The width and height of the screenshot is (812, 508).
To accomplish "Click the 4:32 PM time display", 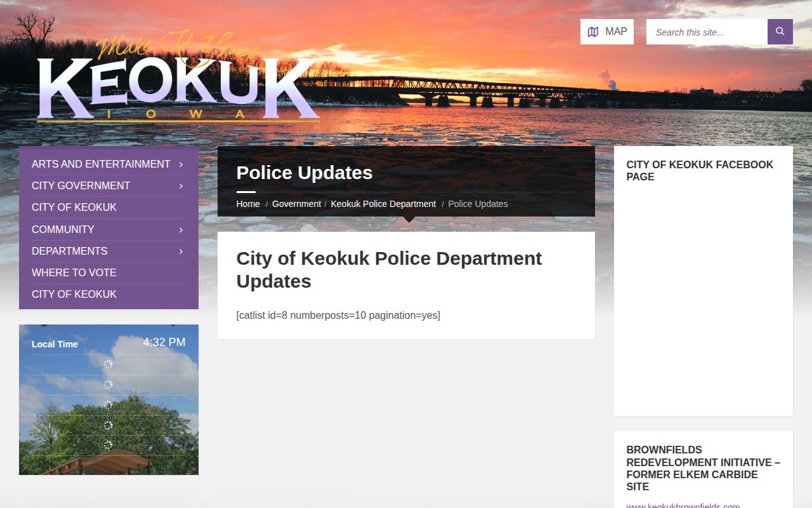I will 164,342.
